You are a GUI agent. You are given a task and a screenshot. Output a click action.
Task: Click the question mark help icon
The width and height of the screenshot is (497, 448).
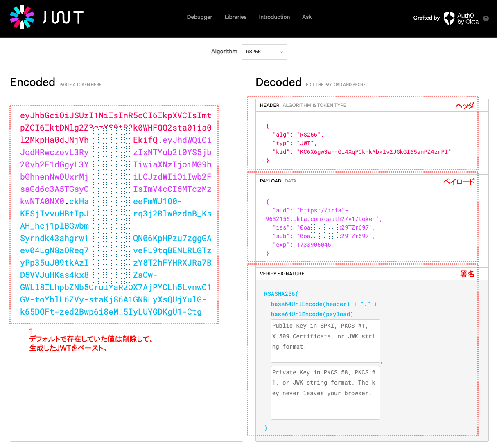(486, 18)
